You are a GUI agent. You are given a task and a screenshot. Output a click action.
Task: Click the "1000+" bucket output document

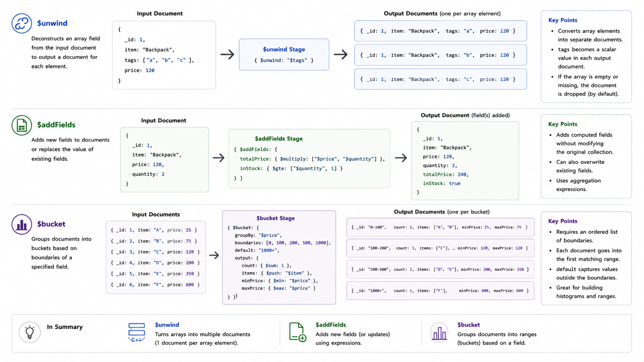tap(440, 291)
